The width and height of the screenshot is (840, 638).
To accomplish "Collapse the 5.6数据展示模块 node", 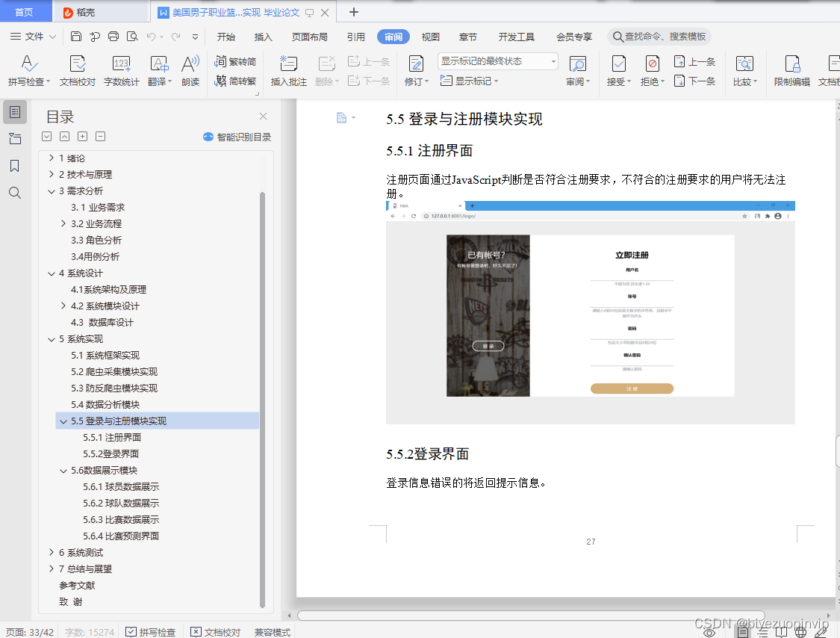I will tap(63, 470).
